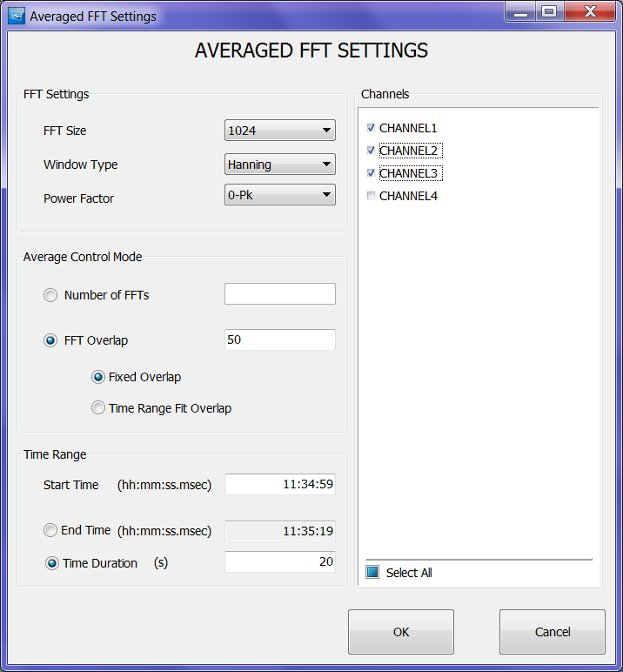Viewport: 623px width, 672px height.
Task: Click the Cancel button
Action: click(x=553, y=632)
